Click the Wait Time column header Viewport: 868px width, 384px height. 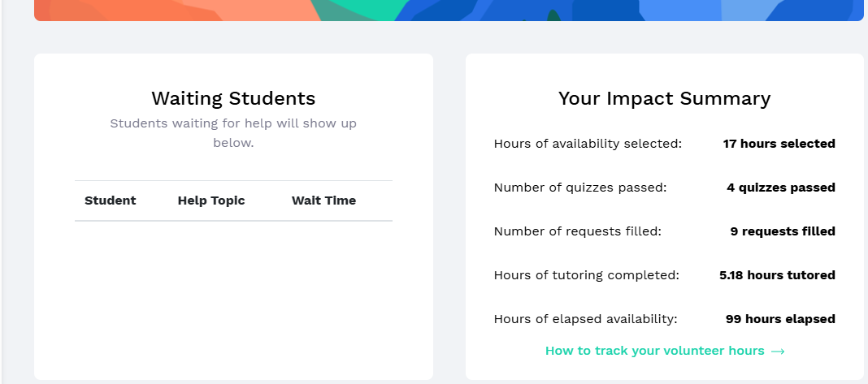323,201
